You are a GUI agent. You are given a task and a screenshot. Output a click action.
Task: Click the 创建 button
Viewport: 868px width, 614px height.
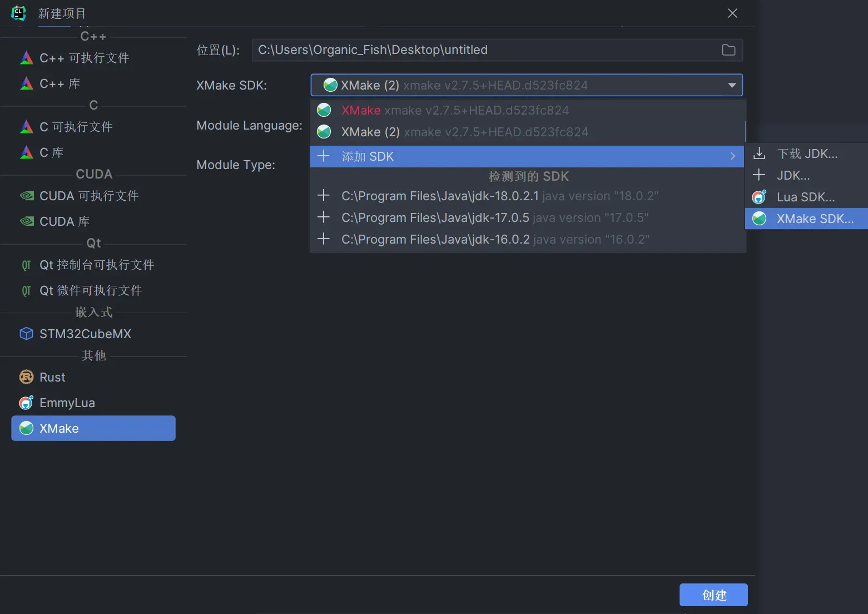pyautogui.click(x=713, y=595)
